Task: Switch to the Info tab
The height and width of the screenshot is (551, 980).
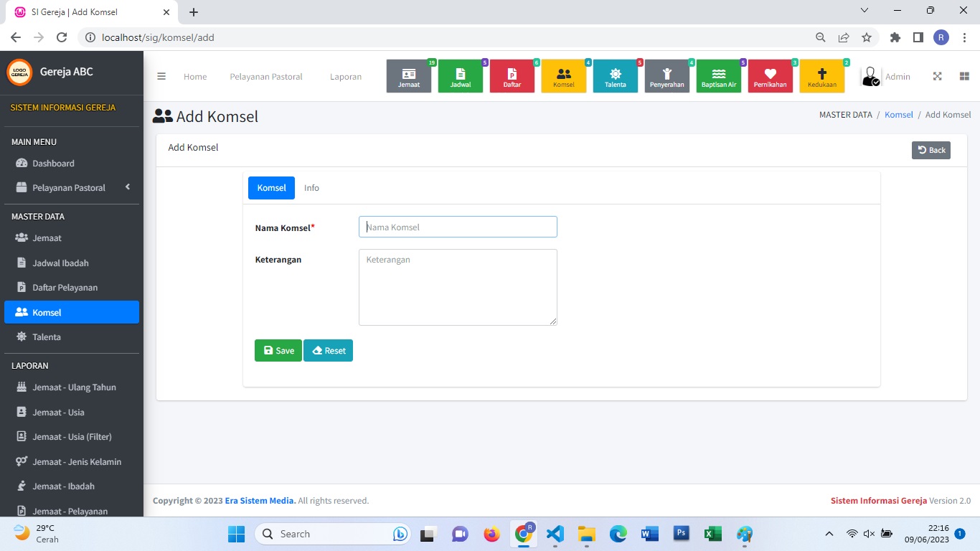Action: click(311, 188)
